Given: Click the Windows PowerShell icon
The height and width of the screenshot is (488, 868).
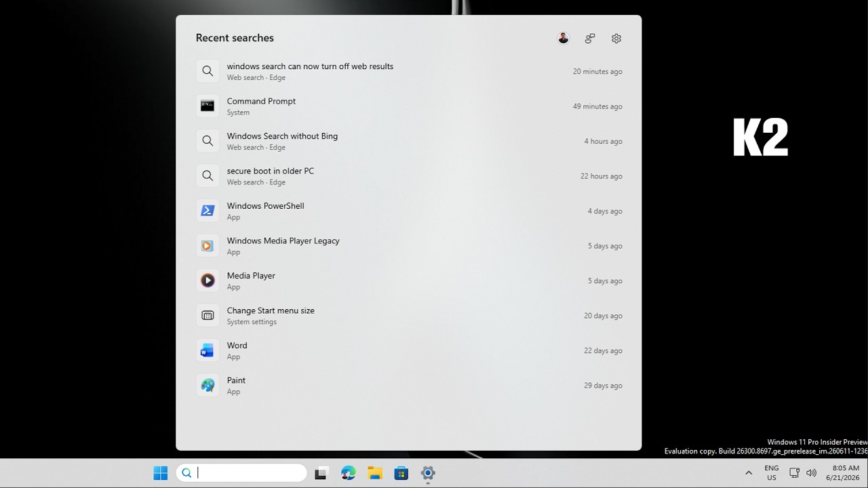Looking at the screenshot, I should pyautogui.click(x=208, y=211).
